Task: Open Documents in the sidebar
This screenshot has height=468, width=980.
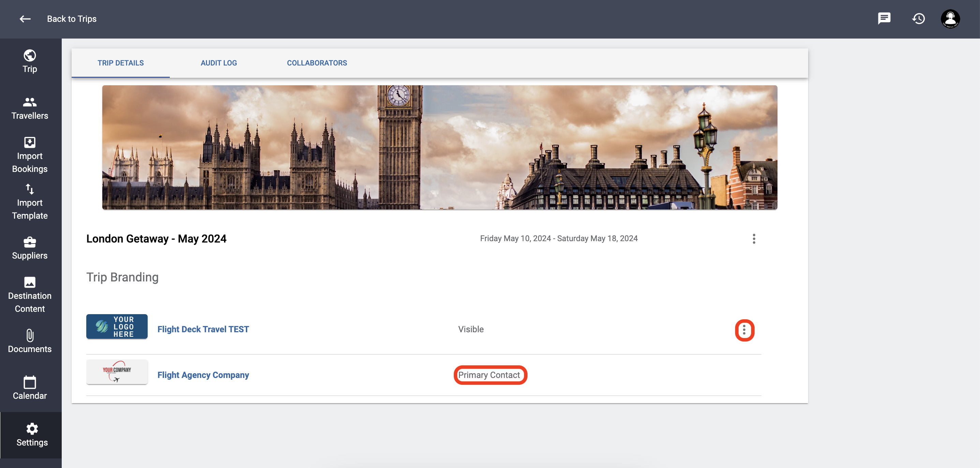Action: click(30, 341)
